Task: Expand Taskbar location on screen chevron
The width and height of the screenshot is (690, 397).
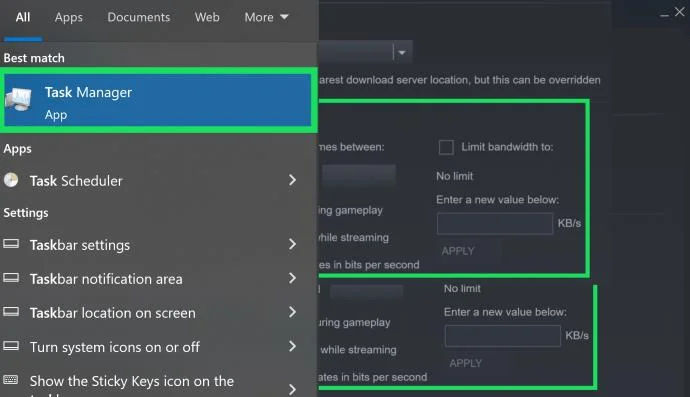Action: click(292, 312)
